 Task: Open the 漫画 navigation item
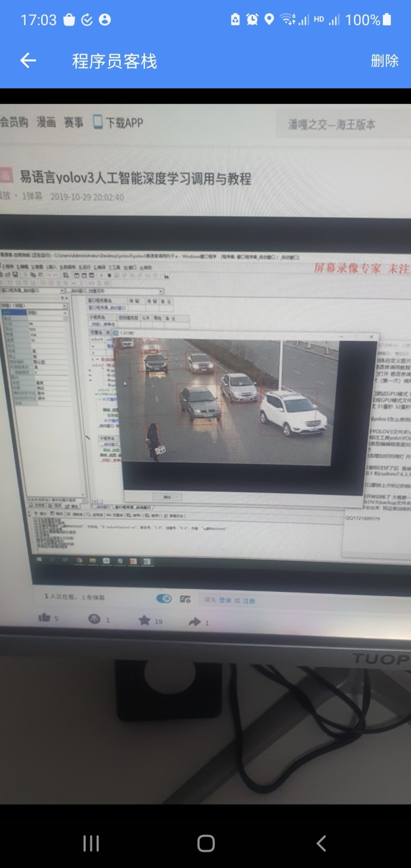(46, 122)
